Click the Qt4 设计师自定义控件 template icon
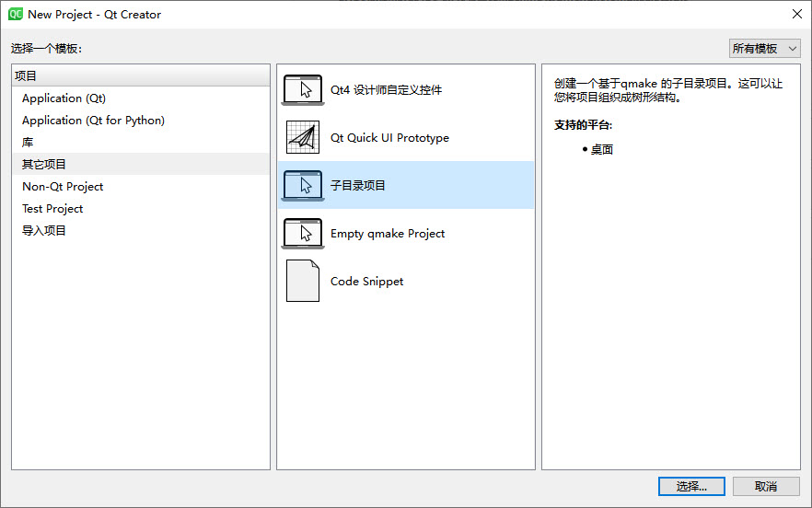Image resolution: width=812 pixels, height=508 pixels. click(303, 90)
